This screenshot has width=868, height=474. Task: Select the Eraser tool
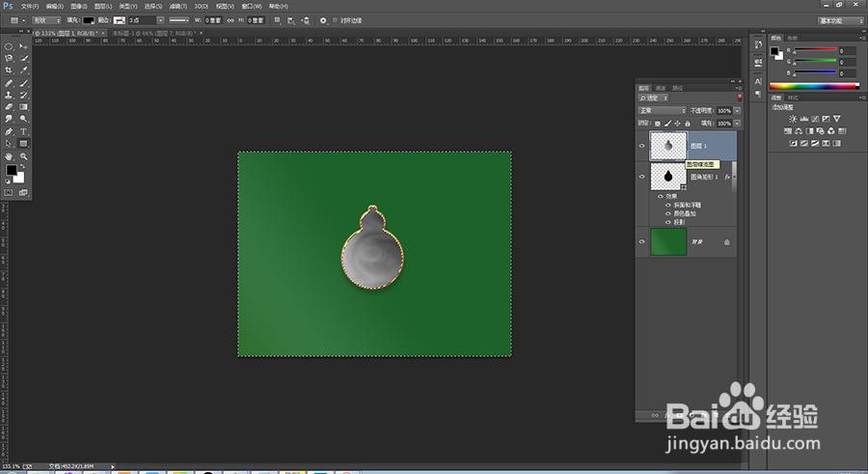(x=9, y=106)
